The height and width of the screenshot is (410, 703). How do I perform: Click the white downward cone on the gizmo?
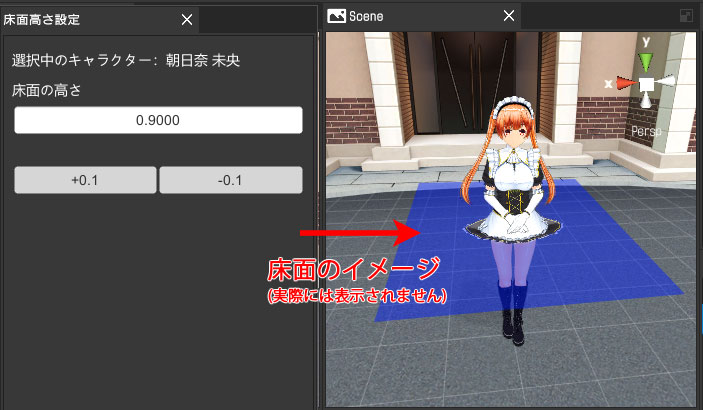647,101
